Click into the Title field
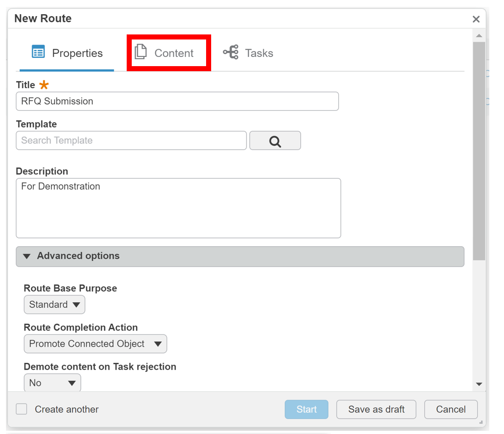The image size is (504, 434). pos(178,101)
